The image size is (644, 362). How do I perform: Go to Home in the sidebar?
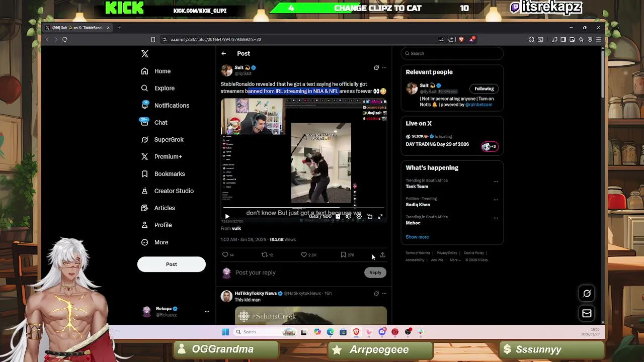coord(156,71)
